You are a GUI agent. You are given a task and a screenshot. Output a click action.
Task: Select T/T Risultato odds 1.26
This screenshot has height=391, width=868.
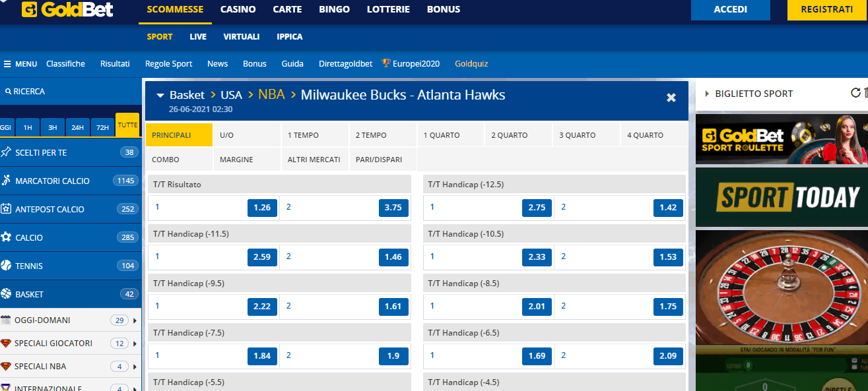tap(262, 208)
